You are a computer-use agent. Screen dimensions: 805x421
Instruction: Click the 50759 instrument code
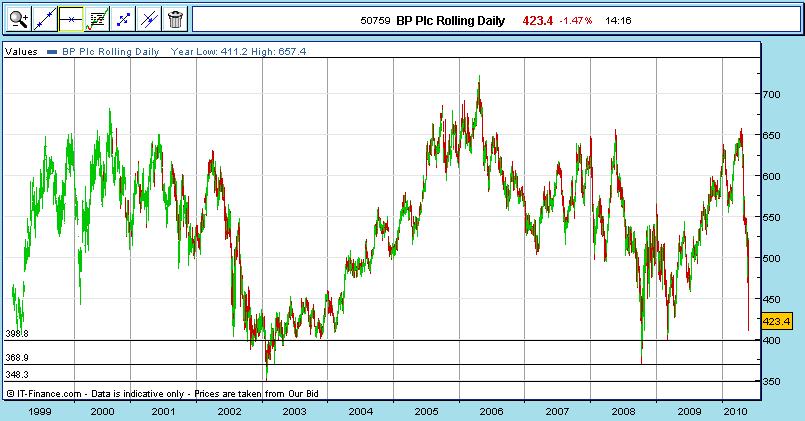click(375, 21)
